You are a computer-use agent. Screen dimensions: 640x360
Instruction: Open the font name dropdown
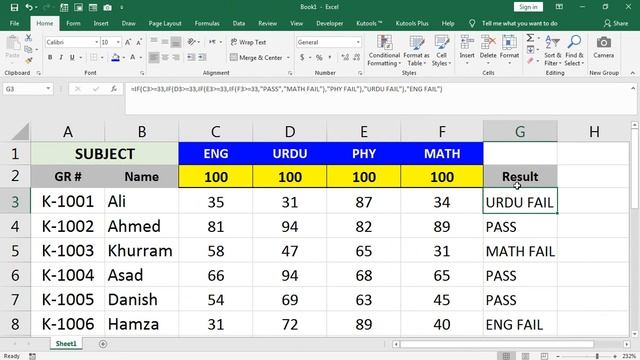pyautogui.click(x=97, y=42)
